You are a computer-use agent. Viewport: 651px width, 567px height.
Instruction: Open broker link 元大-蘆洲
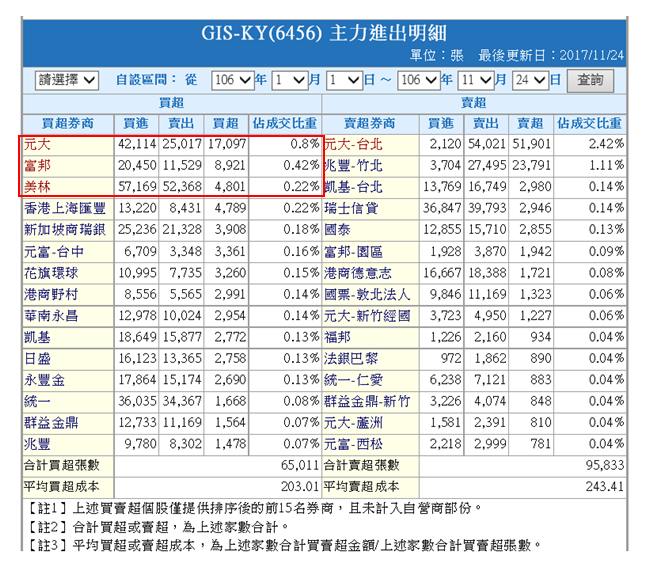[353, 423]
